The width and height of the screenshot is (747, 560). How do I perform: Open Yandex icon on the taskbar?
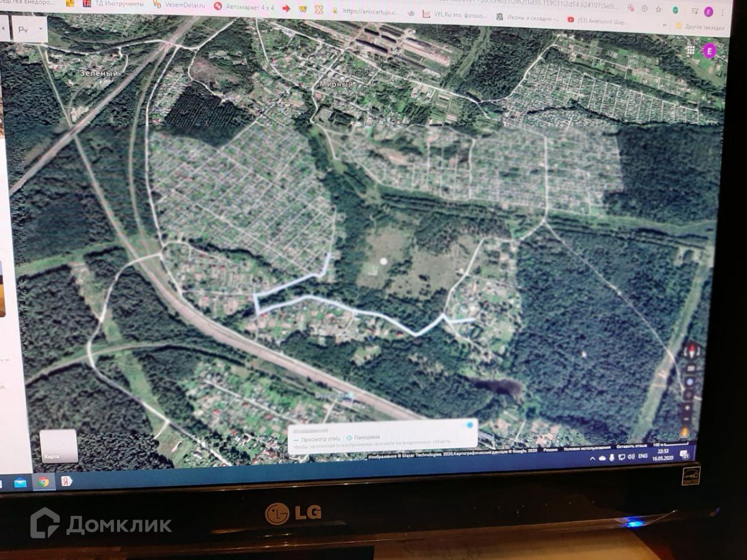tap(66, 480)
